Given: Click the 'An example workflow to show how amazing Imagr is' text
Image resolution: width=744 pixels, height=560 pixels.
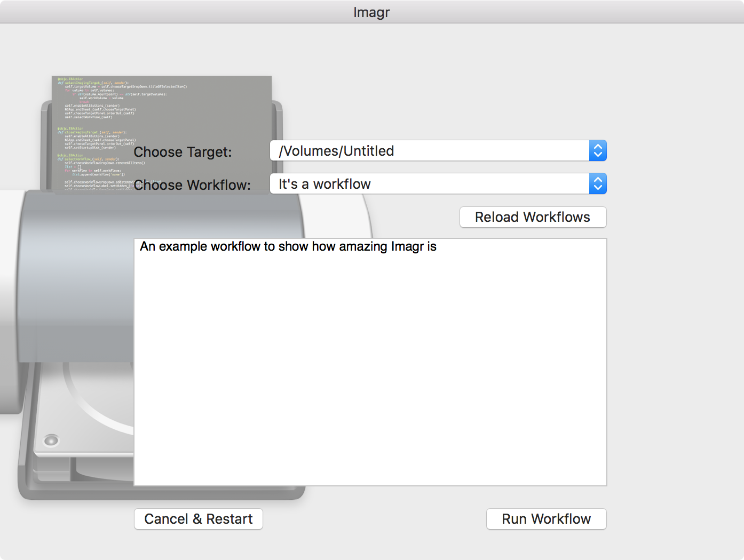Looking at the screenshot, I should point(288,246).
